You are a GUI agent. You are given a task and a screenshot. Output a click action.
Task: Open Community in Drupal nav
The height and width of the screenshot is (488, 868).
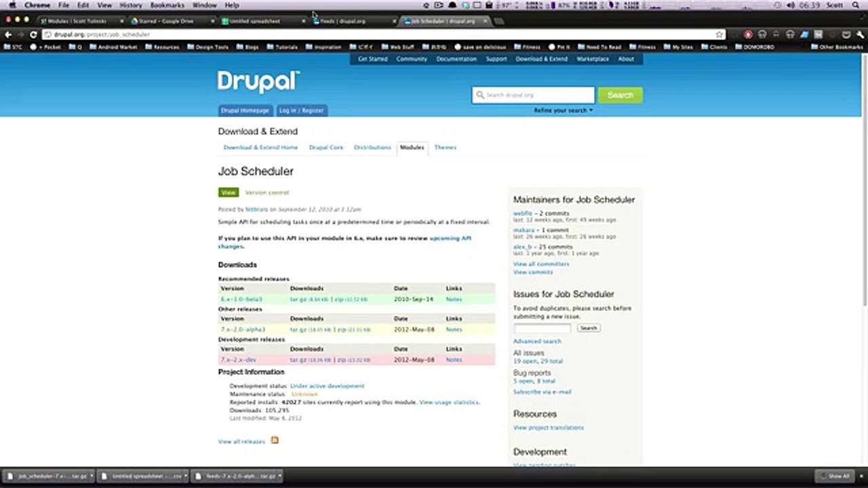(x=412, y=59)
